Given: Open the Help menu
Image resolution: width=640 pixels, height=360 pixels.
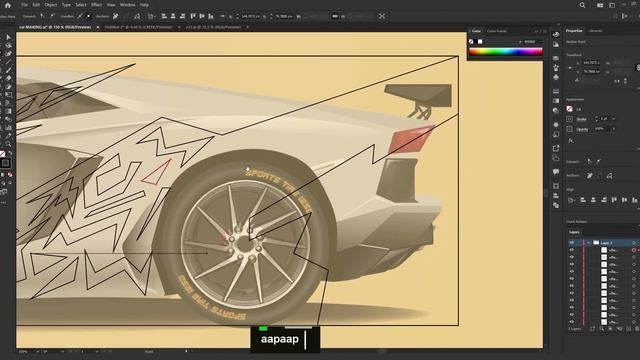Looking at the screenshot, I should point(144,5).
